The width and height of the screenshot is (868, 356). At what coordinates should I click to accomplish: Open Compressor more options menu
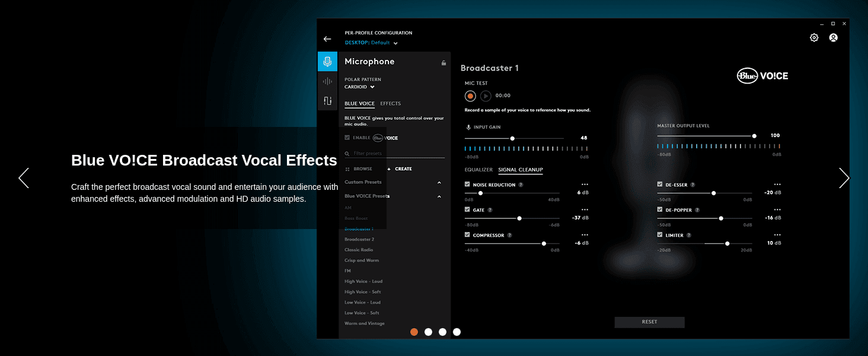pyautogui.click(x=585, y=235)
